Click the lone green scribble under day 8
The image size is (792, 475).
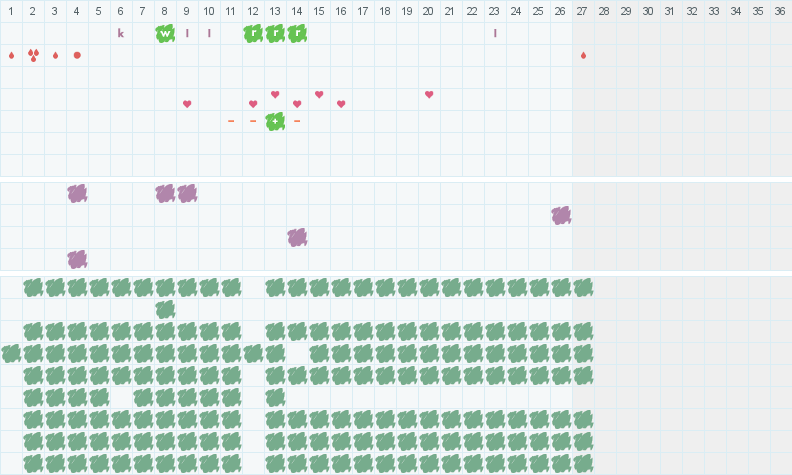tap(165, 309)
